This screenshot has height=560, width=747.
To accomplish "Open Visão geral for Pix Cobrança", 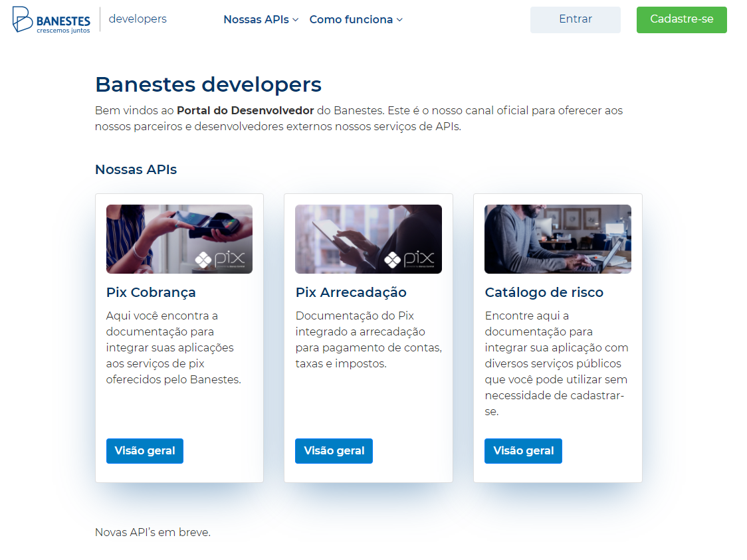I will [x=144, y=451].
